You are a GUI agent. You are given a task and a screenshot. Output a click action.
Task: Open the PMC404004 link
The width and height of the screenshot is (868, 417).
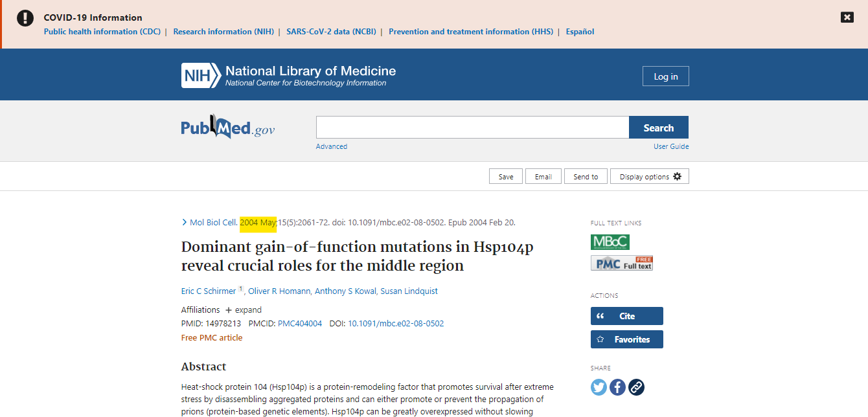[300, 324]
